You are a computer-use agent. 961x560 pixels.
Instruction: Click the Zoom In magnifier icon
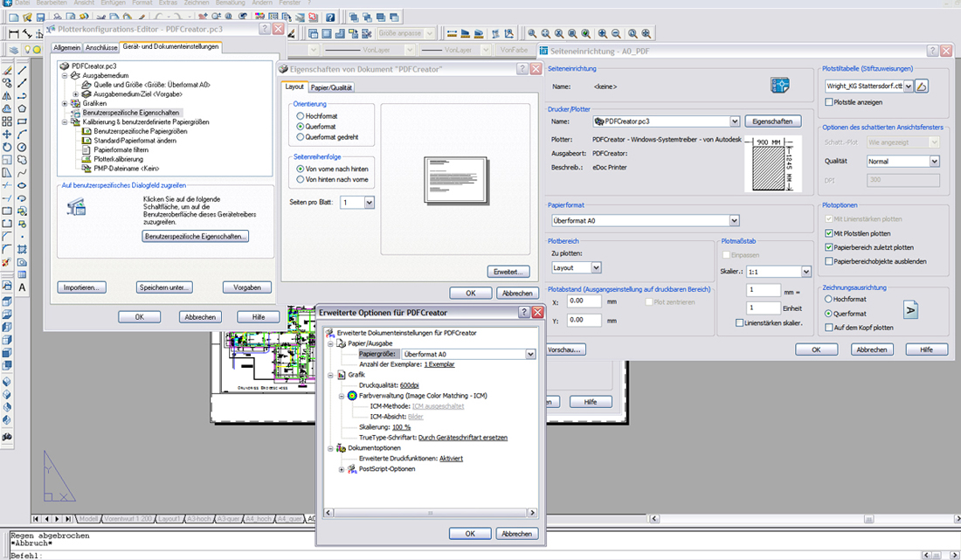click(x=603, y=34)
